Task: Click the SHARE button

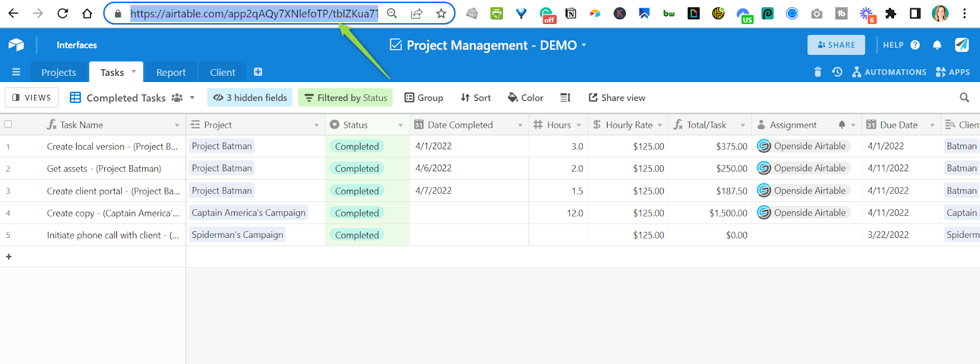Action: (836, 45)
